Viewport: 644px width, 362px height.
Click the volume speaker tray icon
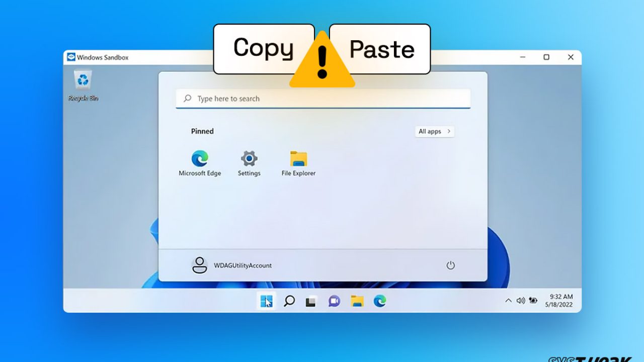[521, 301]
